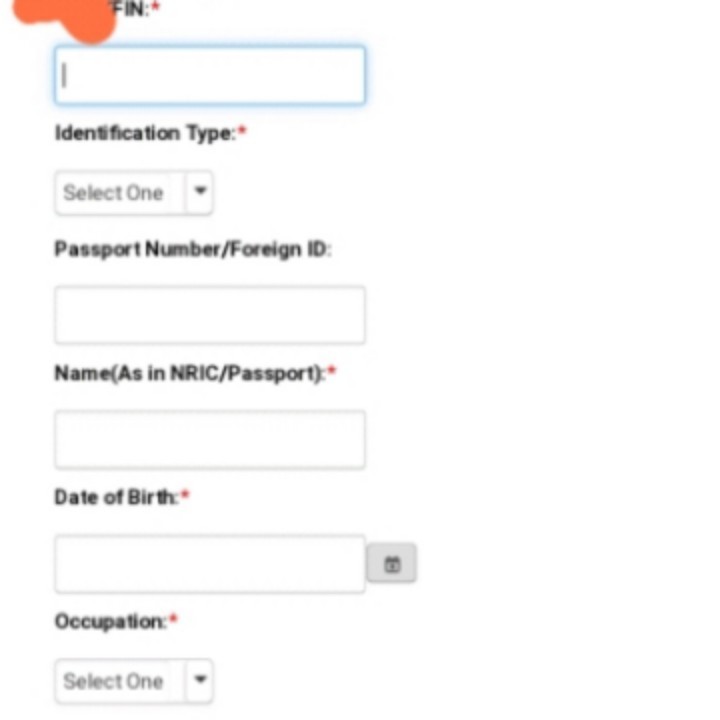
Task: Click the red asterisk next to Occupation
Action: click(173, 620)
